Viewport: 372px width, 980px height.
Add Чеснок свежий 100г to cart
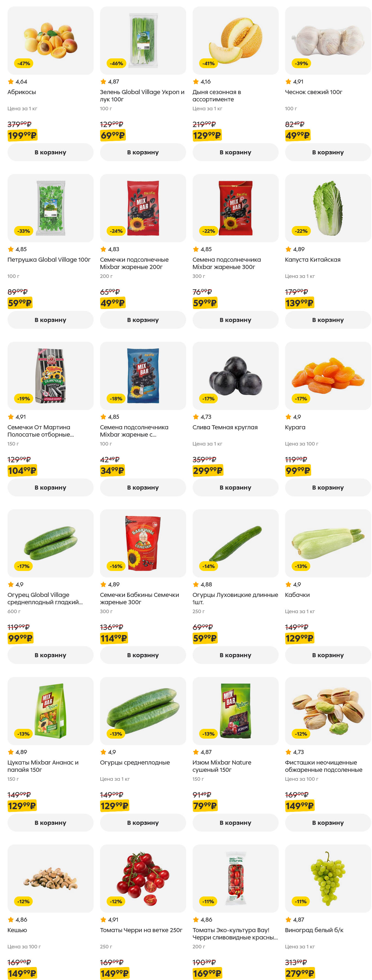pyautogui.click(x=327, y=152)
